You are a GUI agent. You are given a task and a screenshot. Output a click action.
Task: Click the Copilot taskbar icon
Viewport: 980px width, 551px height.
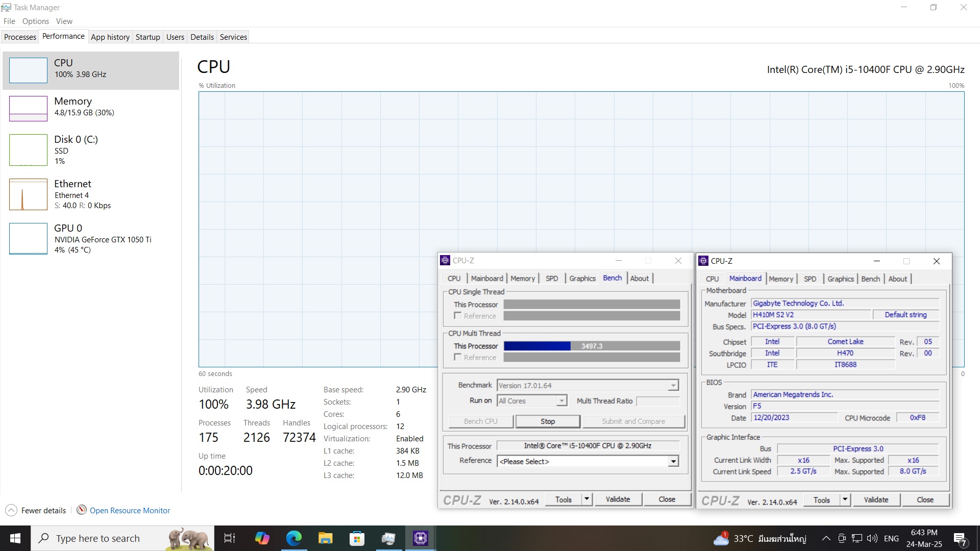pos(262,538)
